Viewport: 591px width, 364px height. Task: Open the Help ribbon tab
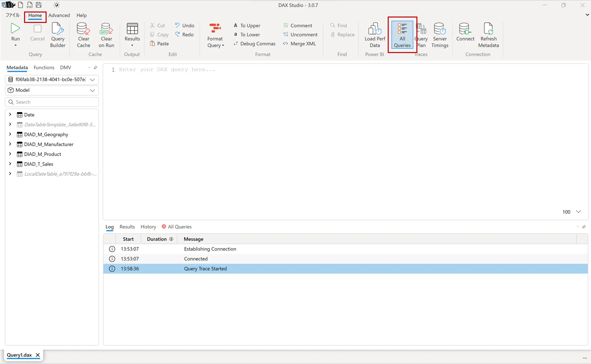pos(81,15)
